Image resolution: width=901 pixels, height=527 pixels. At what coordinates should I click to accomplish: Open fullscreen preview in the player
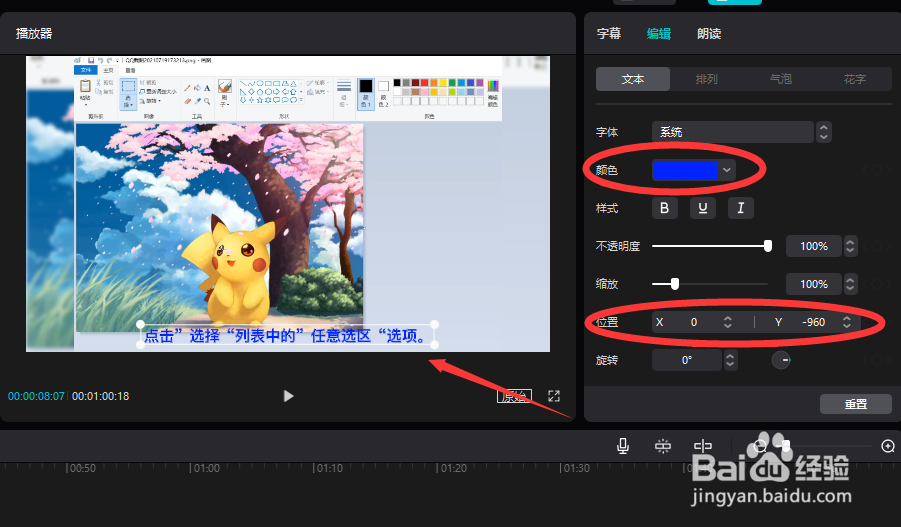pos(554,396)
